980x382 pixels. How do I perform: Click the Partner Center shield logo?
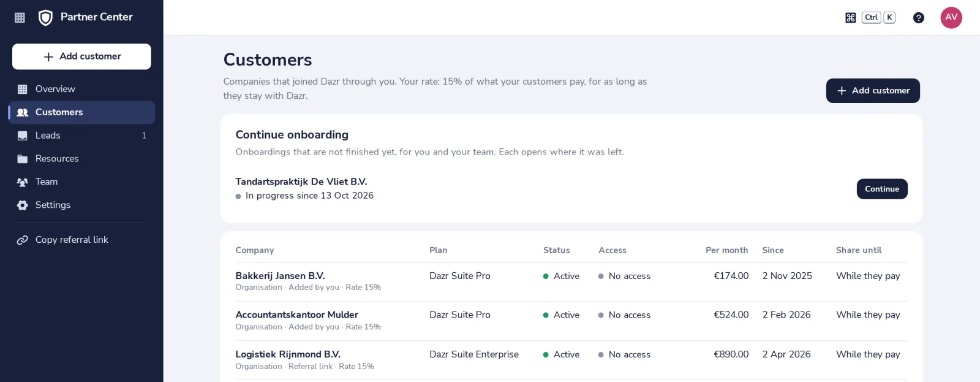(x=45, y=18)
